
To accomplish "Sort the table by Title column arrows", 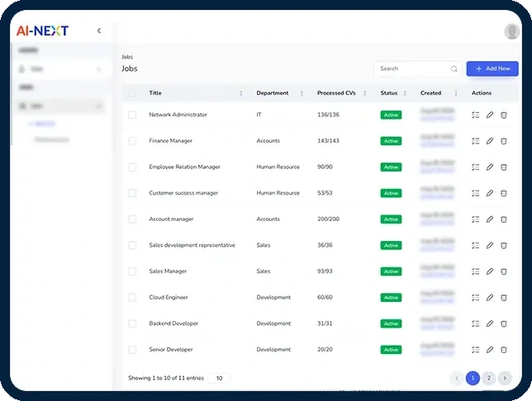I will click(241, 93).
